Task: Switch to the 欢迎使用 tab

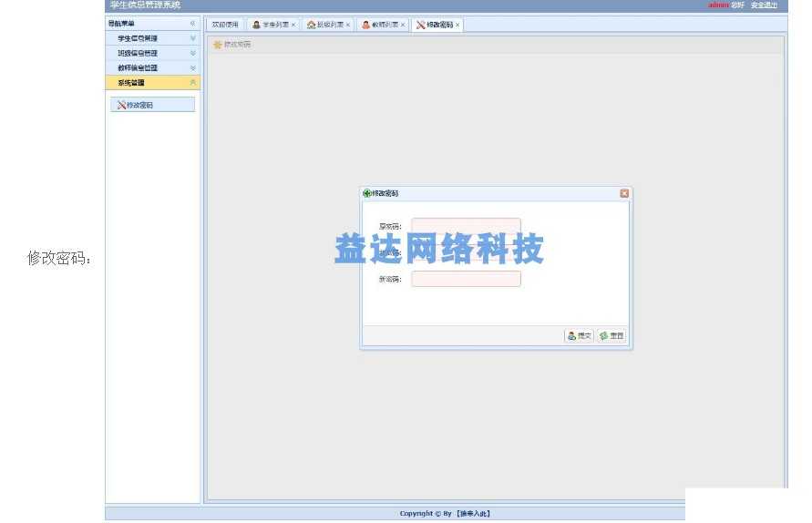Action: 225,25
